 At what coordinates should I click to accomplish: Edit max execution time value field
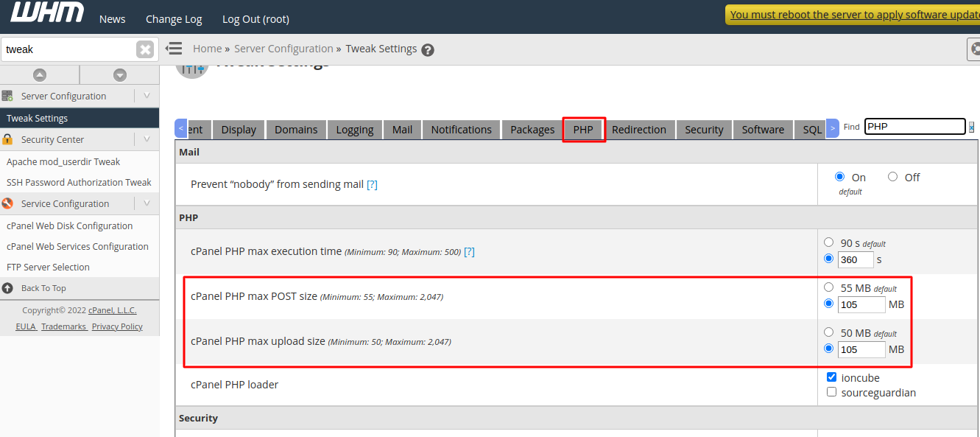[x=856, y=259]
